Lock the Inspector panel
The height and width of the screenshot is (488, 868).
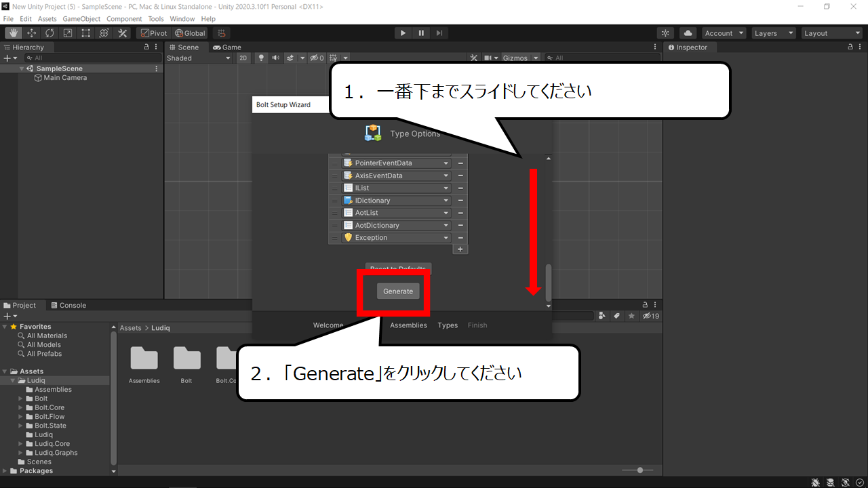point(851,47)
